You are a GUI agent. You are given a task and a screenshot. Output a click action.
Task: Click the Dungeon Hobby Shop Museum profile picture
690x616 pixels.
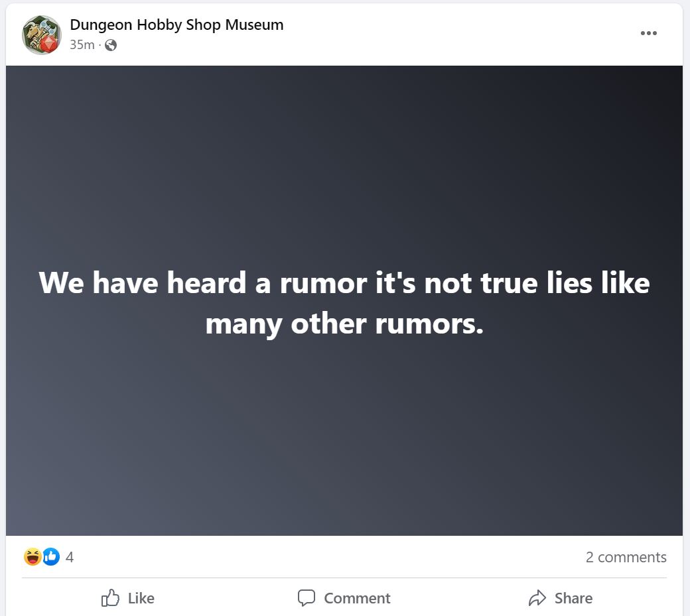(41, 34)
